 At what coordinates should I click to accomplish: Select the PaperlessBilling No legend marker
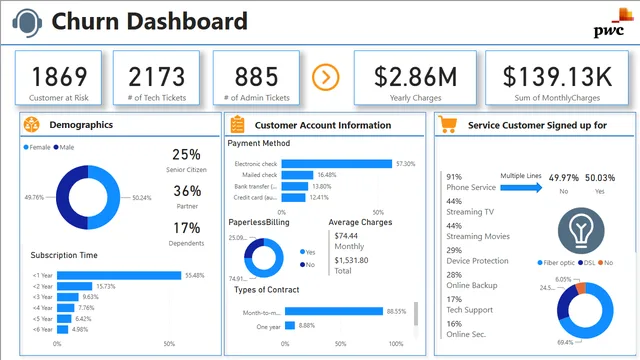pyautogui.click(x=302, y=264)
